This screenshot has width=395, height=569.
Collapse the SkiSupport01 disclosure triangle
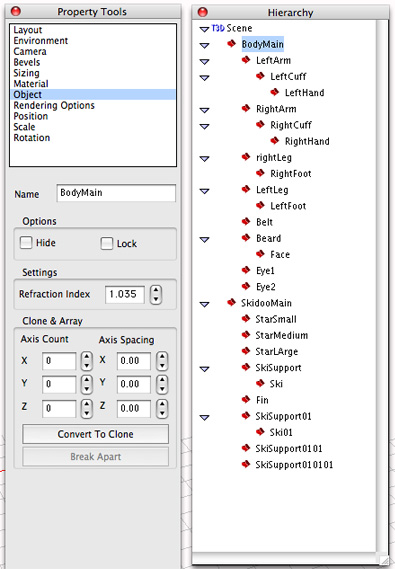[205, 418]
